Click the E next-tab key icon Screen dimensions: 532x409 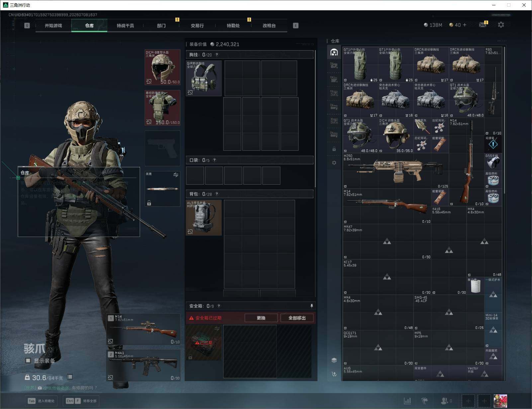[x=296, y=26]
